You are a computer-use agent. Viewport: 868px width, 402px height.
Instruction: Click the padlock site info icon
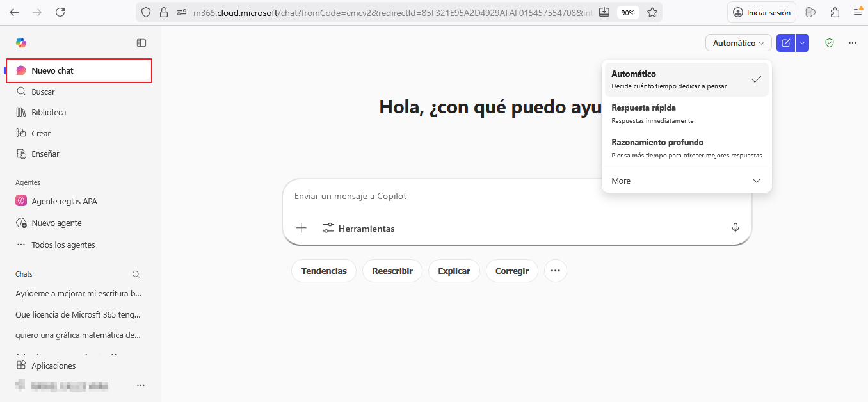pyautogui.click(x=164, y=12)
